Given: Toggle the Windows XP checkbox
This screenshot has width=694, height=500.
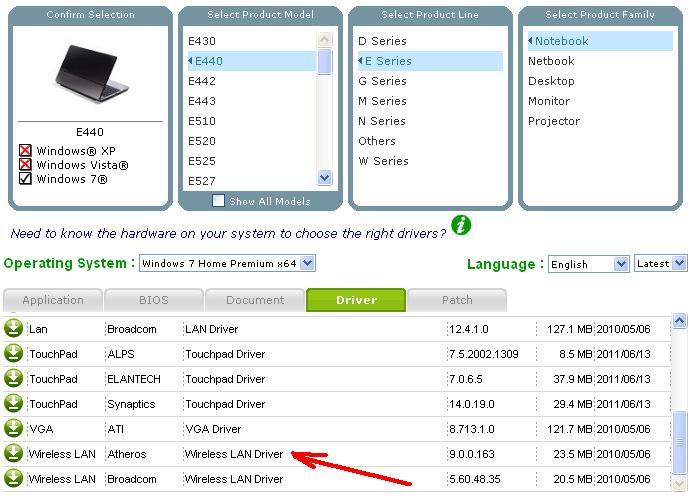Looking at the screenshot, I should pos(25,150).
